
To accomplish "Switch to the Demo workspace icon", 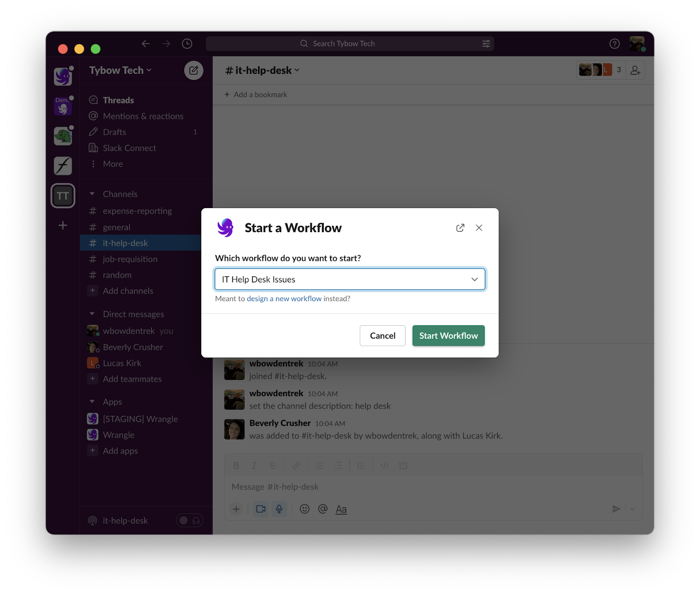I will (x=63, y=106).
